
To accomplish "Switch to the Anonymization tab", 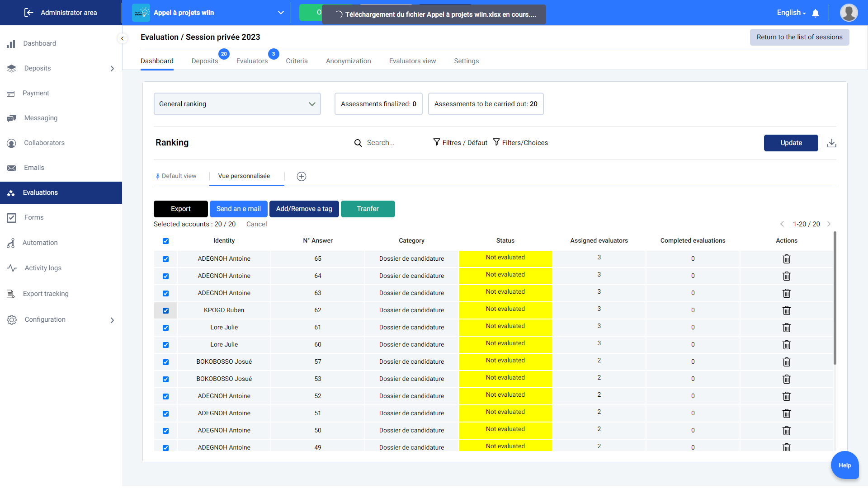I will (x=348, y=61).
